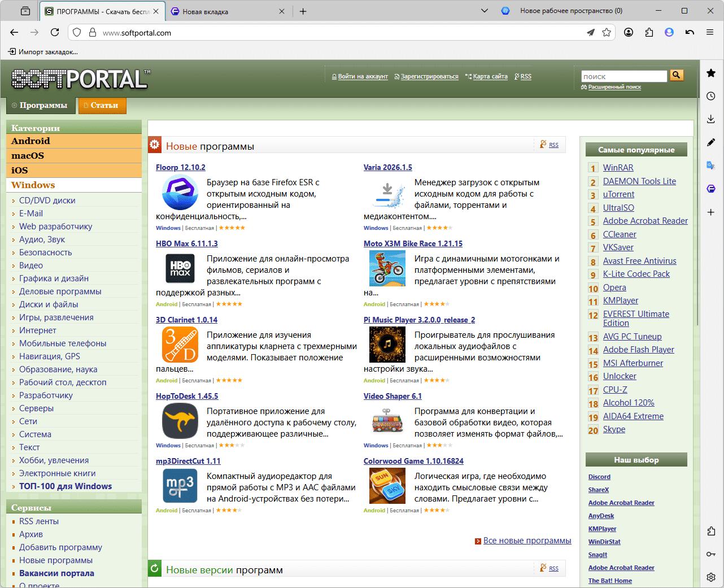Go back to the previous page
The image size is (724, 588).
(x=15, y=33)
